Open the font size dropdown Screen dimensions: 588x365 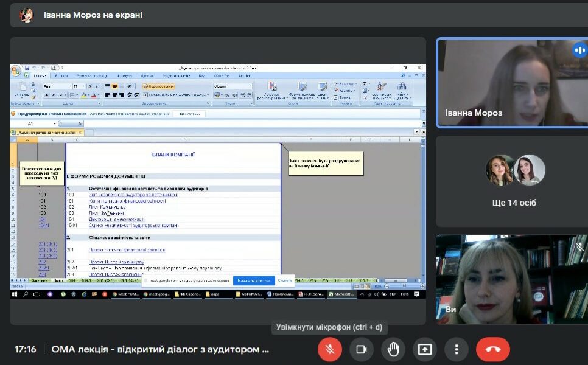[83, 86]
